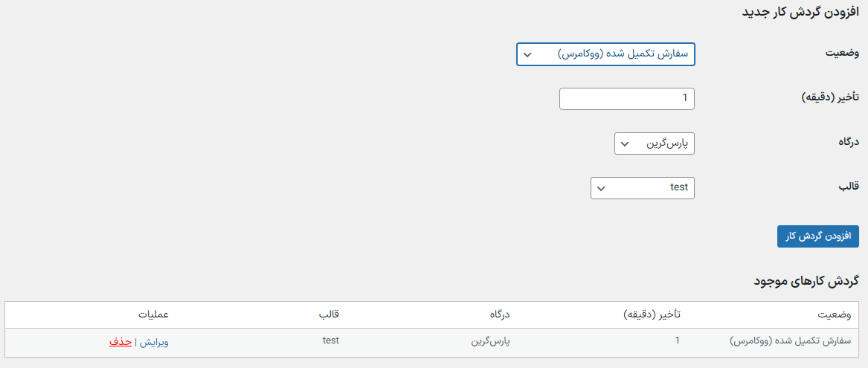
Task: Select the سفارش تکمیل شده table row cell
Action: click(790, 341)
